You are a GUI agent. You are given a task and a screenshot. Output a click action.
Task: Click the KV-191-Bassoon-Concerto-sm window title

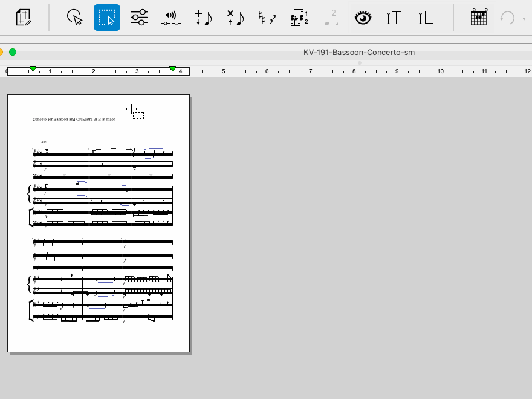pyautogui.click(x=359, y=52)
